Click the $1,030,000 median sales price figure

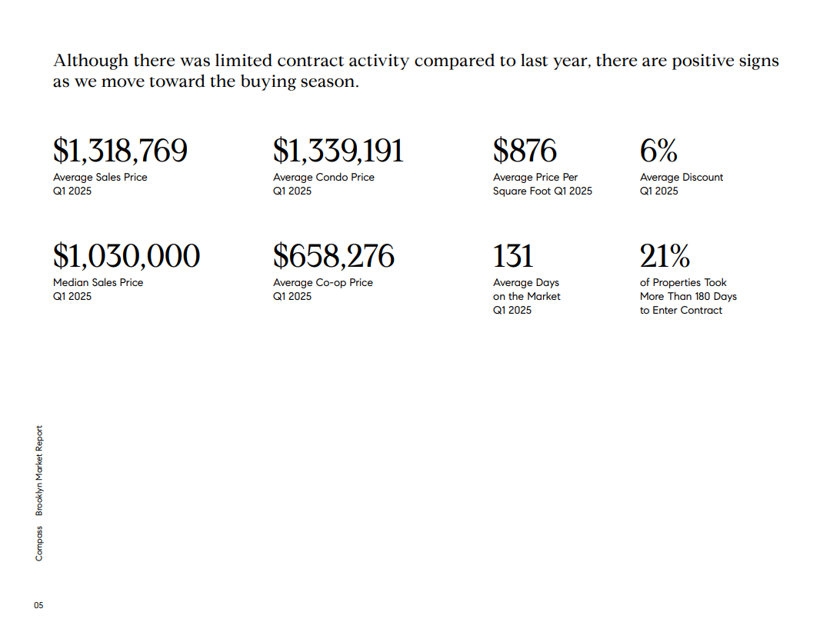[126, 256]
